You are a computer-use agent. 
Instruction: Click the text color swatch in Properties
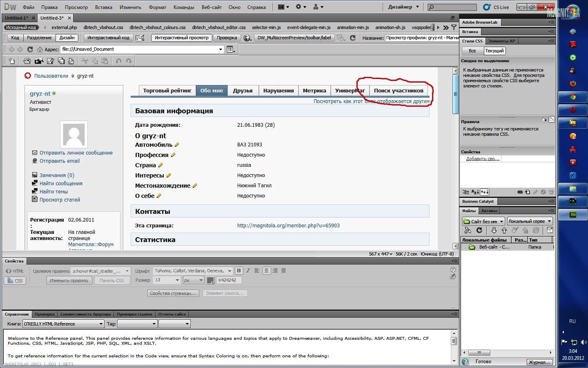210,280
